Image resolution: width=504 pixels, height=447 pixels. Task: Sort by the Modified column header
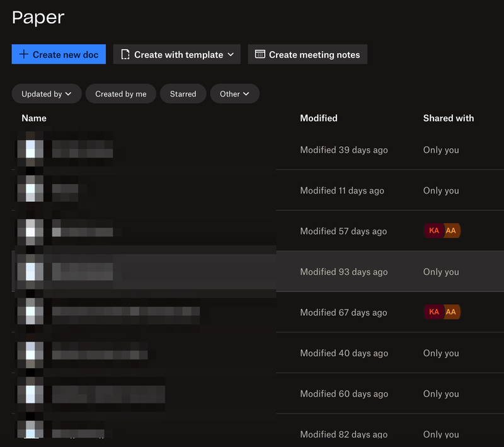(318, 118)
